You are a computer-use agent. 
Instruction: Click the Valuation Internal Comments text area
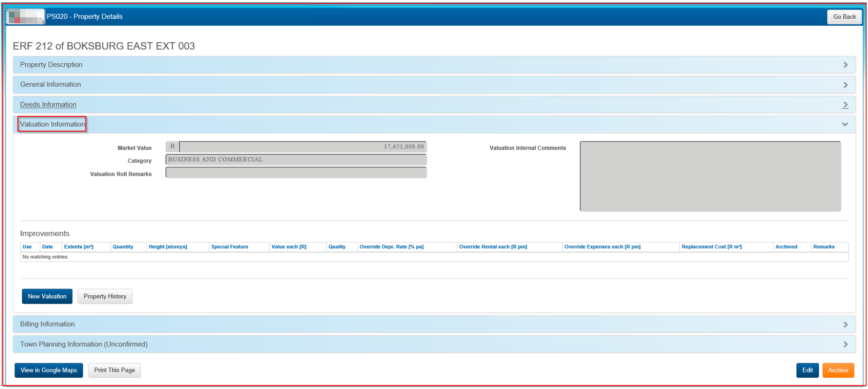pyautogui.click(x=710, y=176)
